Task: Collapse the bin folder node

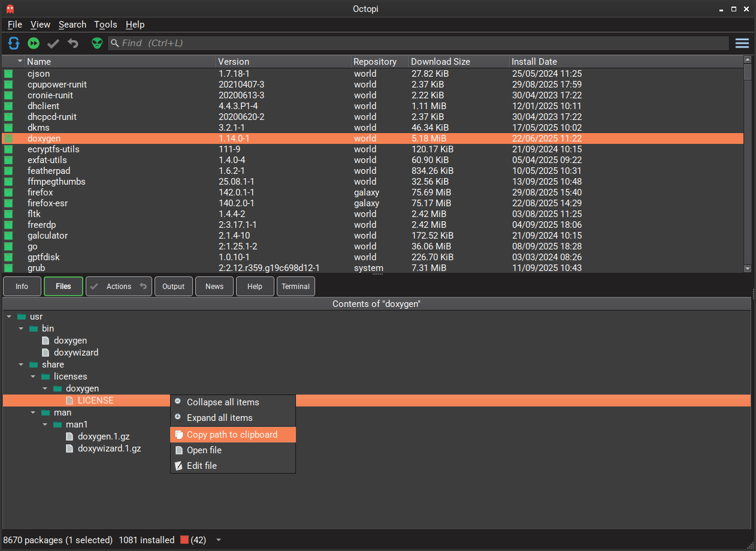Action: point(21,329)
